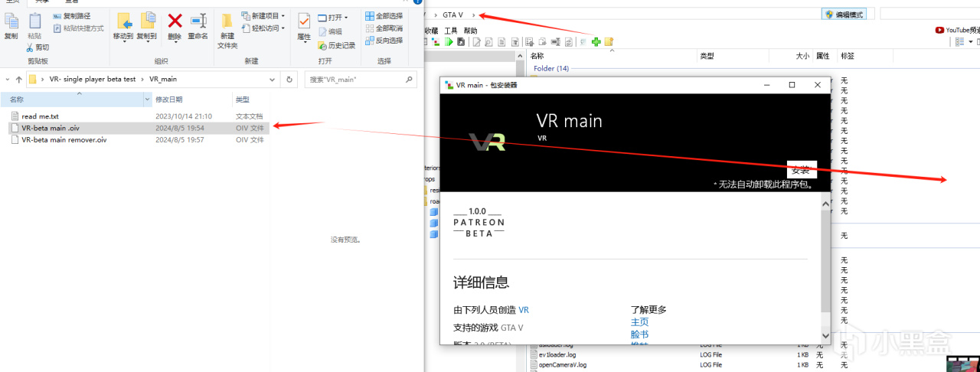Click the Rename (重命名) icon
980x372 pixels.
198,21
